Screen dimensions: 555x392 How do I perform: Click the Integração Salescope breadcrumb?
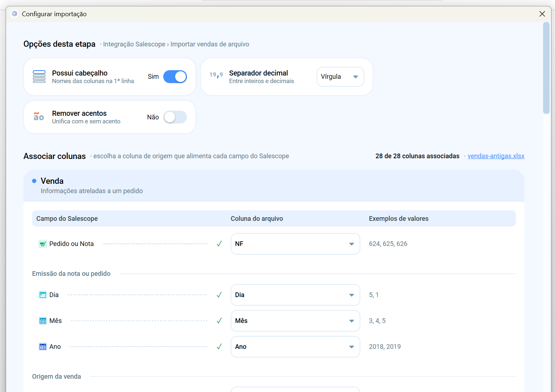coord(134,44)
